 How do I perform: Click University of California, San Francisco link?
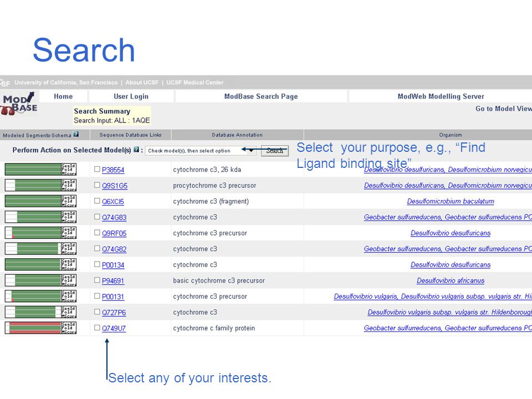[66, 83]
